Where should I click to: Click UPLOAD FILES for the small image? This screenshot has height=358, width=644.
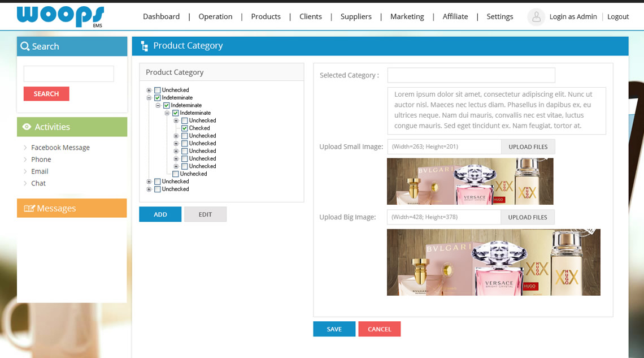528,146
